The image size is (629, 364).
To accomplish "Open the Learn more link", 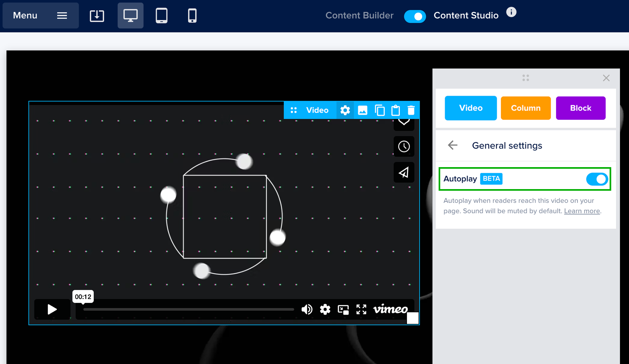I will click(582, 211).
